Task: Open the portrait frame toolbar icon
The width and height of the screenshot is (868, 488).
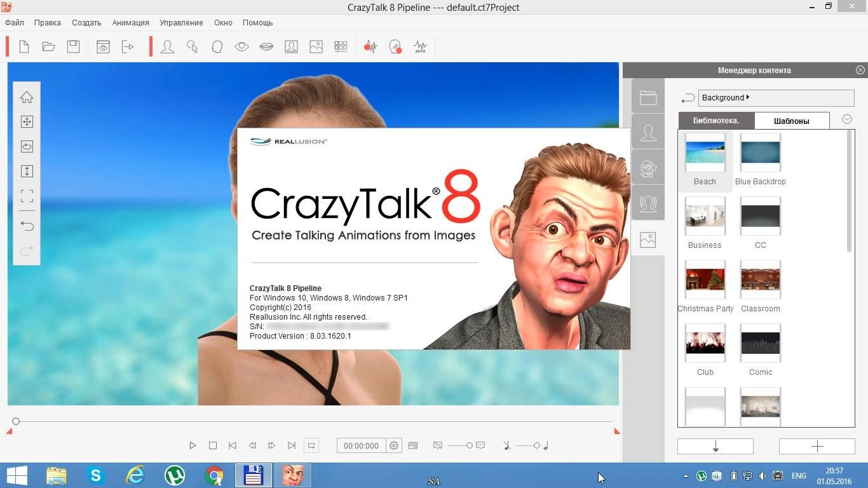Action: pyautogui.click(x=291, y=46)
